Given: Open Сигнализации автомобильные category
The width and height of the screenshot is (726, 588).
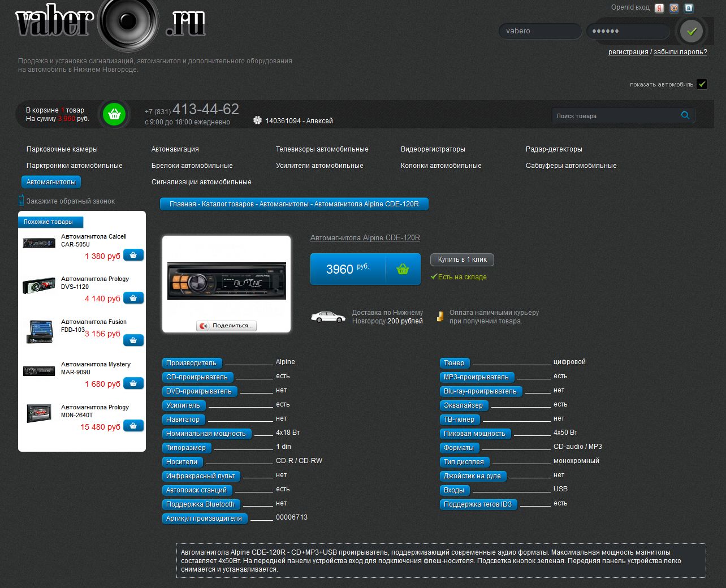Looking at the screenshot, I should pyautogui.click(x=201, y=182).
